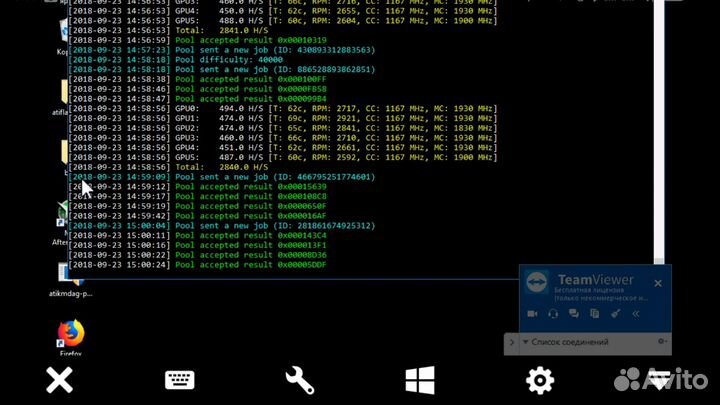720x405 pixels.
Task: Open the connection list gear dropdown
Action: (660, 343)
